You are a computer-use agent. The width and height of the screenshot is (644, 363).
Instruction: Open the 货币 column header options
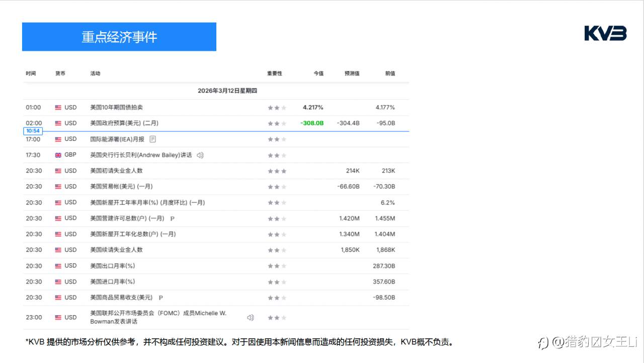[61, 73]
